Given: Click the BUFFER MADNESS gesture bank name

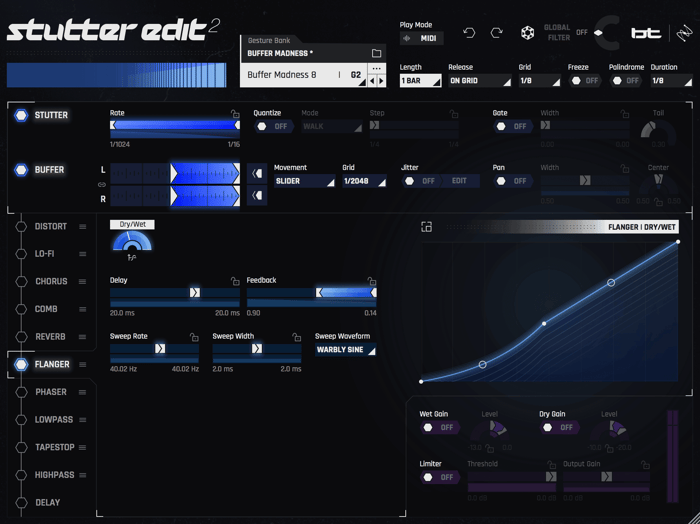Looking at the screenshot, I should (280, 54).
